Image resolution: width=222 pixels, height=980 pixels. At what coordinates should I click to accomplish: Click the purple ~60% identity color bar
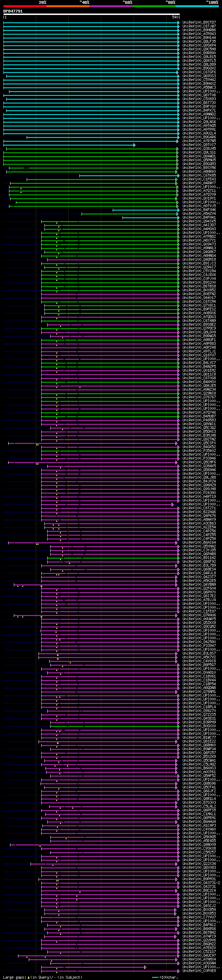click(x=111, y=6)
